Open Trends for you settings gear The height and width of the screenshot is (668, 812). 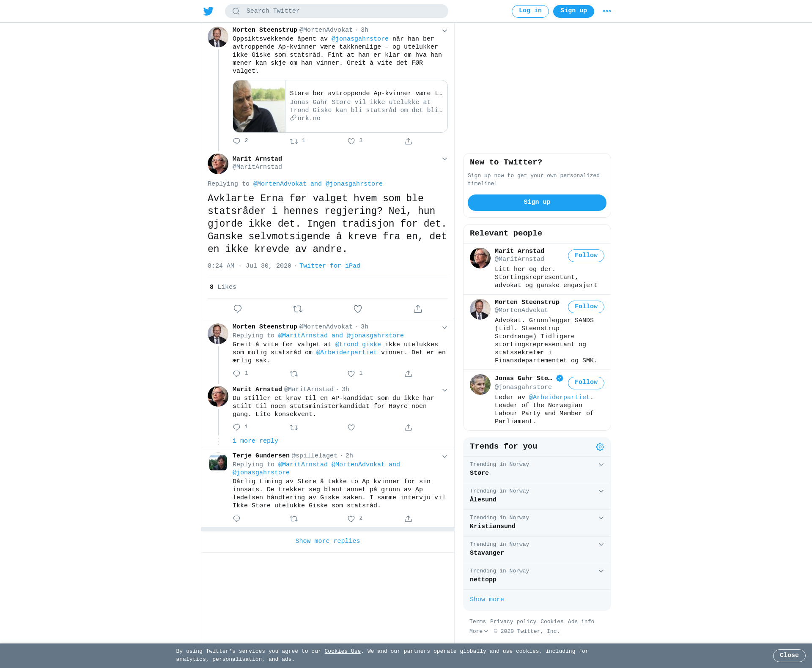pos(600,447)
